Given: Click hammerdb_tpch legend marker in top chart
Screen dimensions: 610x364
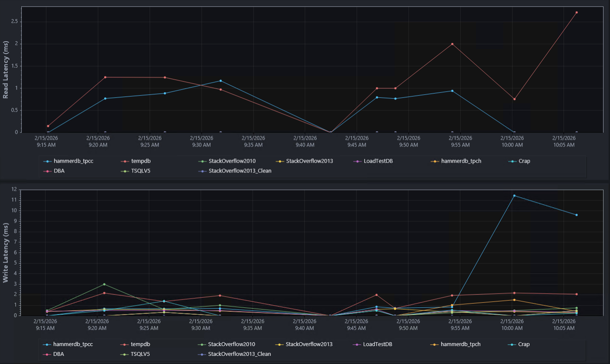Looking at the screenshot, I should pos(435,161).
